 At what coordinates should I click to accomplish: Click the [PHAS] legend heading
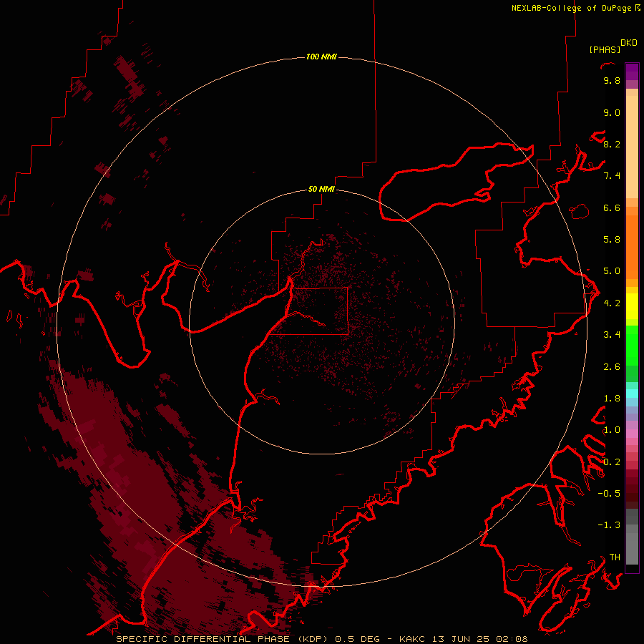(x=605, y=49)
